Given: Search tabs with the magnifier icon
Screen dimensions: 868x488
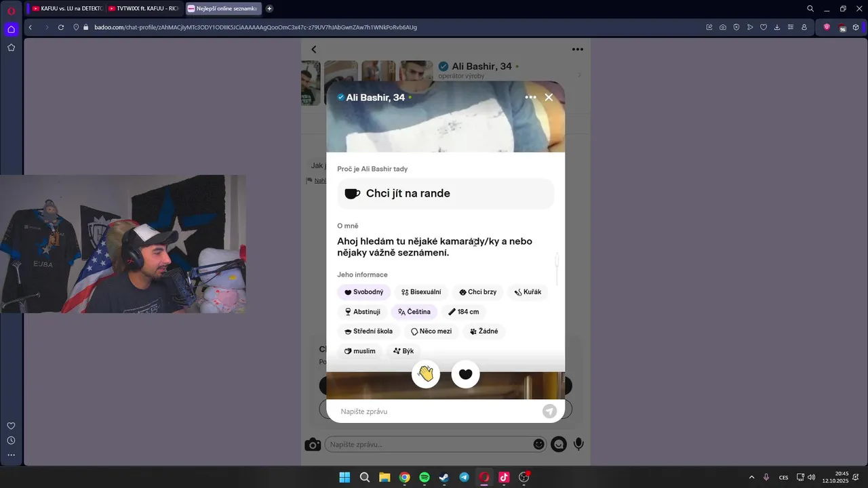Looking at the screenshot, I should point(810,9).
